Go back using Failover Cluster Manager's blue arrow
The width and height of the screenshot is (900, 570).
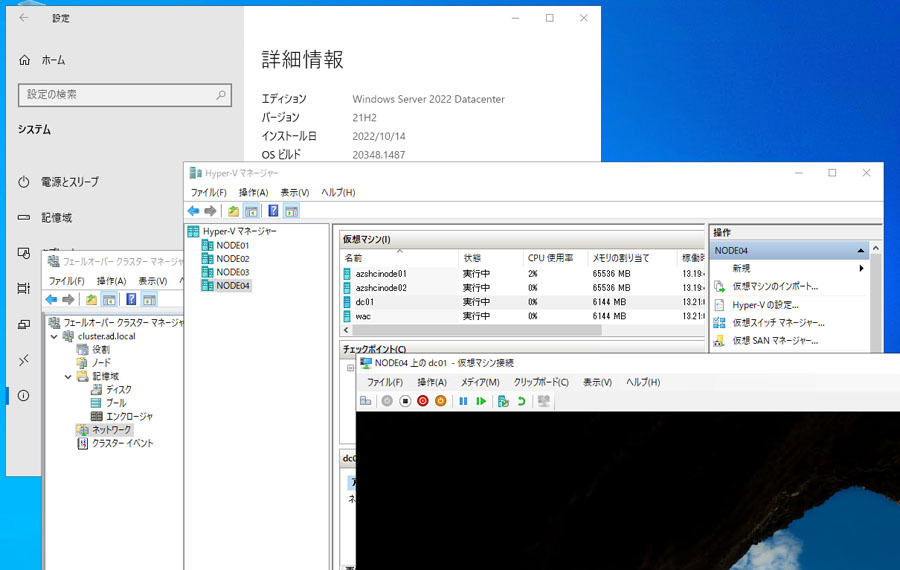click(52, 300)
